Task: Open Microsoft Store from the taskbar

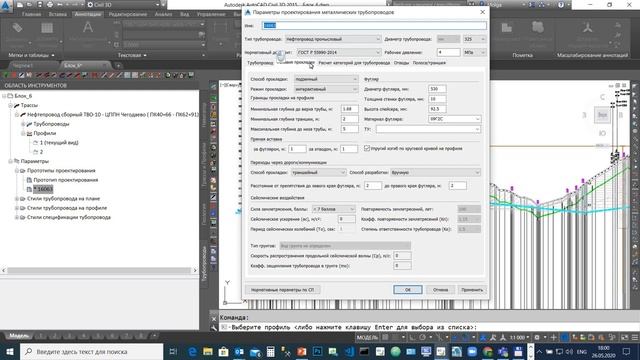Action: [x=223, y=351]
